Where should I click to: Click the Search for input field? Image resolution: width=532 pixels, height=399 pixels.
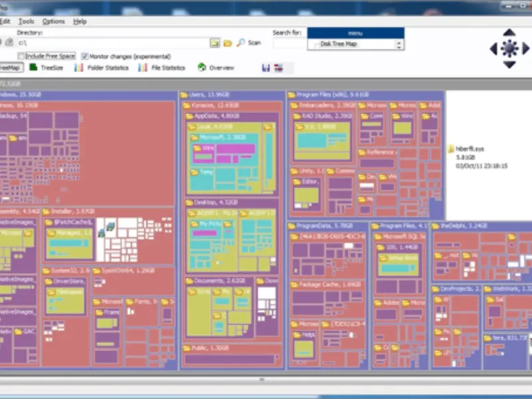pos(290,43)
